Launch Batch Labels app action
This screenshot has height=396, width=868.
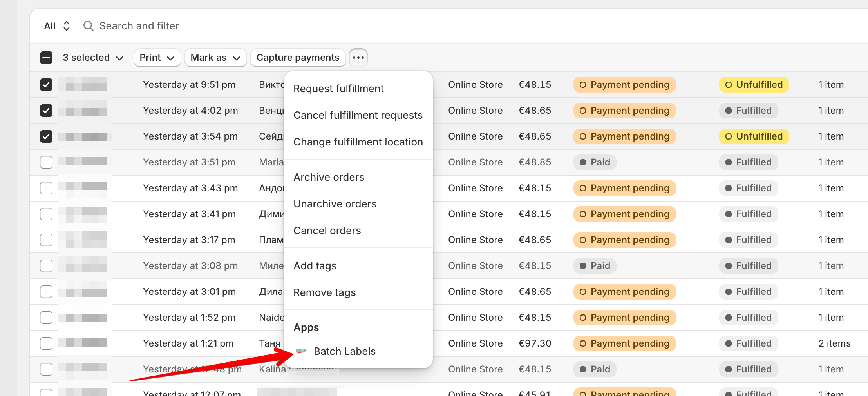(x=358, y=351)
